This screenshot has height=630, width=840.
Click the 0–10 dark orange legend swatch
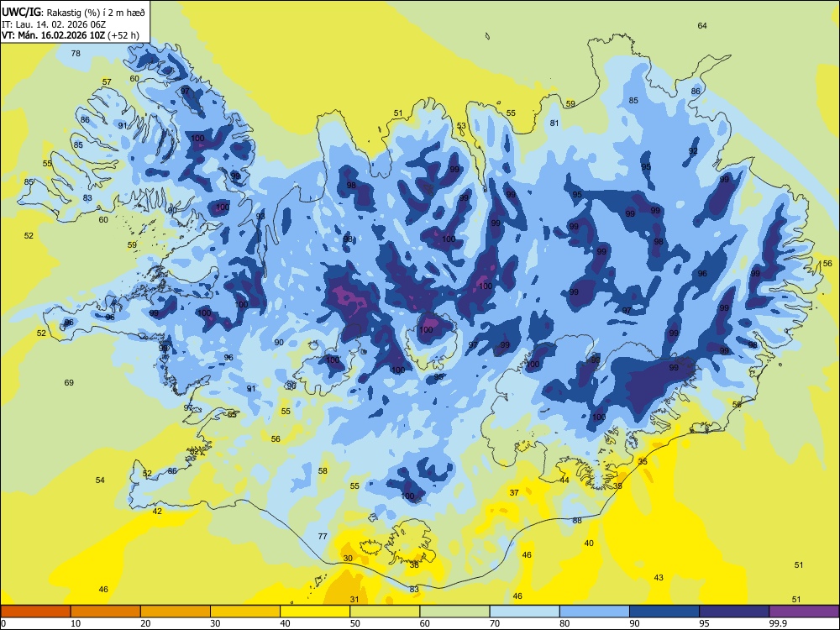[x=35, y=612]
